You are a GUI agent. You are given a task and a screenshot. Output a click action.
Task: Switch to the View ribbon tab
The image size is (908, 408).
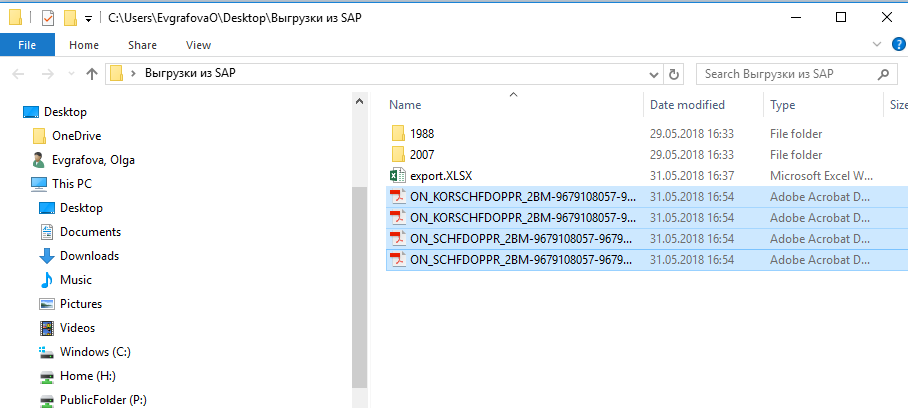[x=198, y=45]
